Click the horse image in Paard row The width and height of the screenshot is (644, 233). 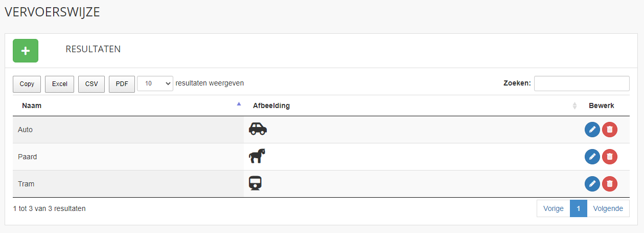(x=258, y=156)
